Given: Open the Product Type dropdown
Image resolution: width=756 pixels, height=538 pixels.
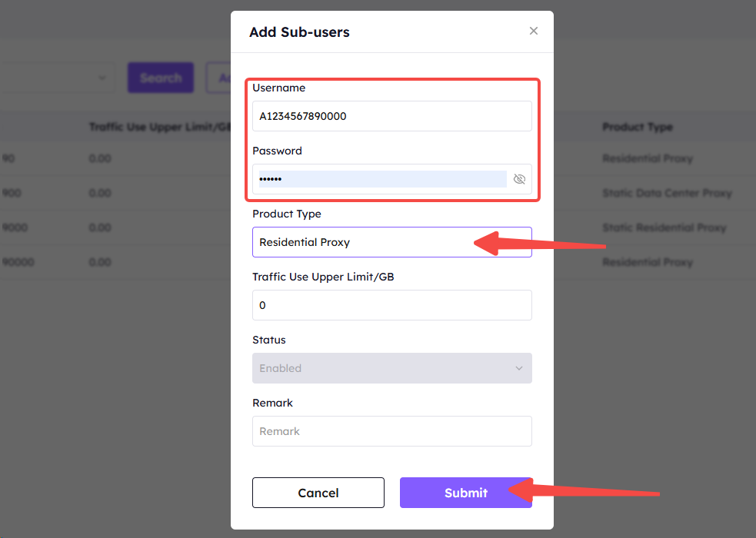Looking at the screenshot, I should (391, 242).
